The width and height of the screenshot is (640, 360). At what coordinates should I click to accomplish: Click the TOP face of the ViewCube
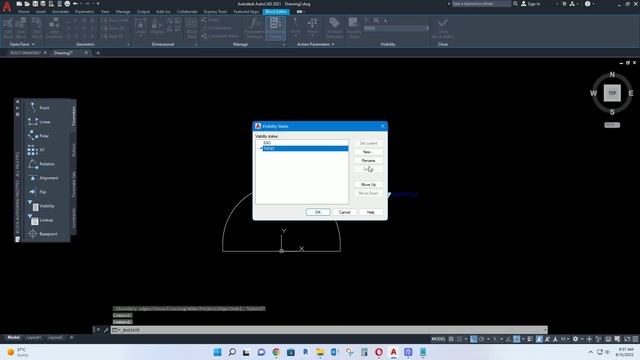pos(612,93)
